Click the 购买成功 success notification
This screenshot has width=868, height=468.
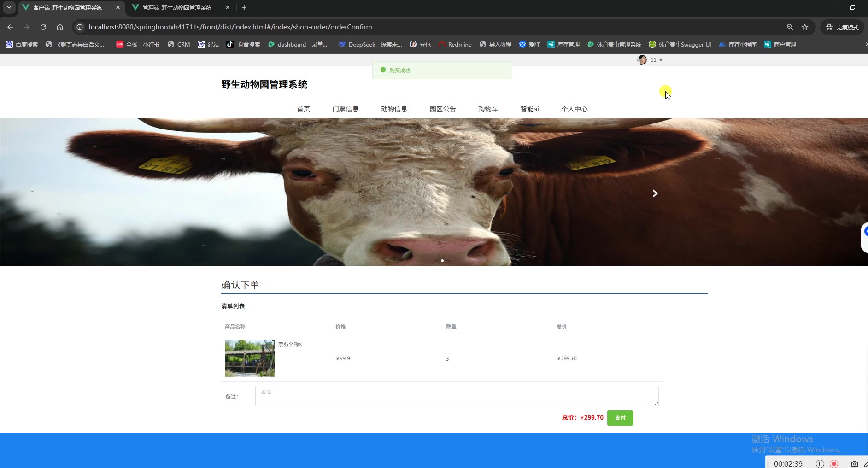pyautogui.click(x=442, y=70)
